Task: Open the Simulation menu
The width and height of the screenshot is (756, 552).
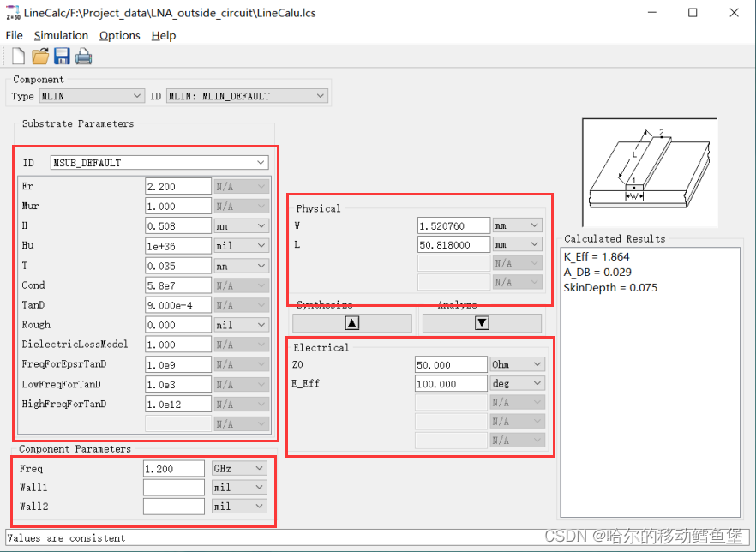Action: 61,35
